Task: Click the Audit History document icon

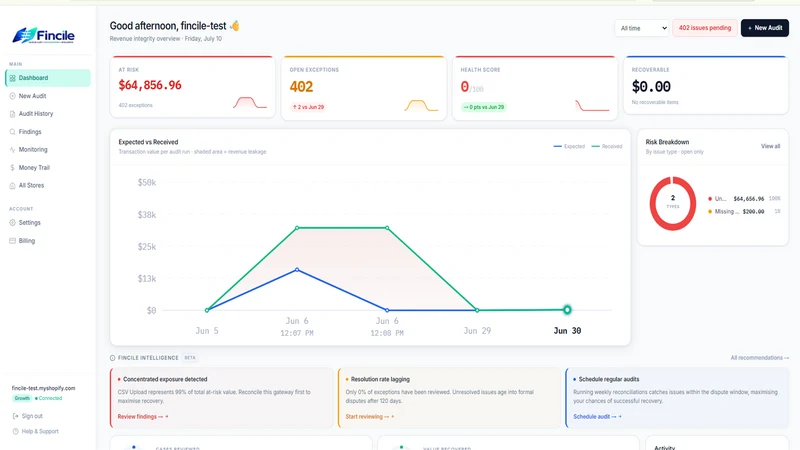Action: point(12,114)
